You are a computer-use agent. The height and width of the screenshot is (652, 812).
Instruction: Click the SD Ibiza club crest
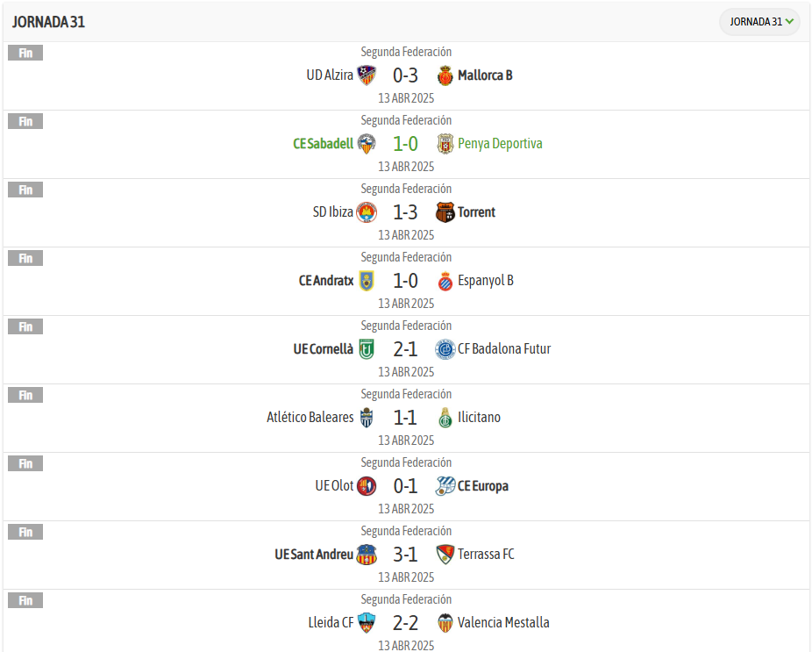(367, 212)
